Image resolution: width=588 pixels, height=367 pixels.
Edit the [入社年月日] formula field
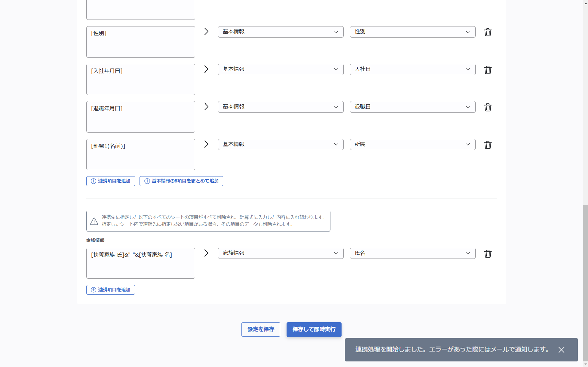140,79
